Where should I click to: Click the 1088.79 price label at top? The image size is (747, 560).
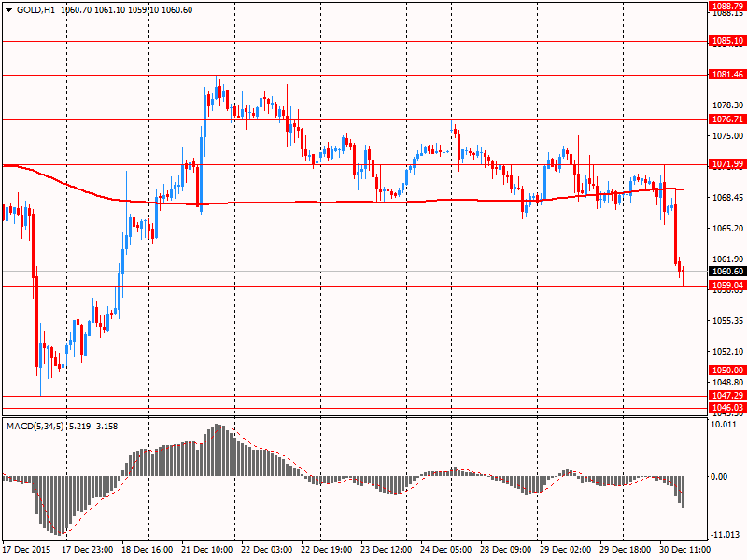coord(726,6)
